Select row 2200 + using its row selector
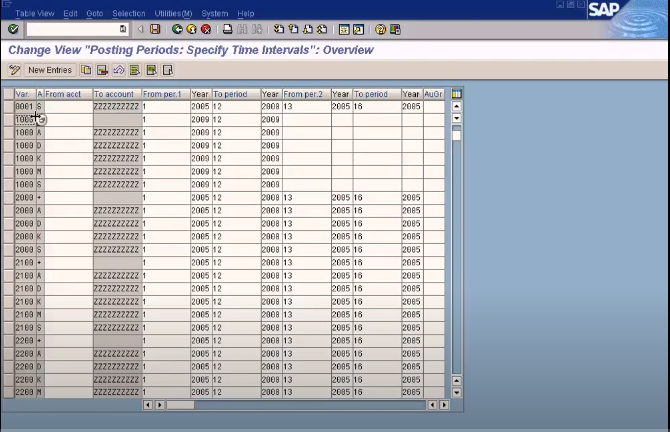Image resolution: width=670 pixels, height=432 pixels. (x=9, y=341)
